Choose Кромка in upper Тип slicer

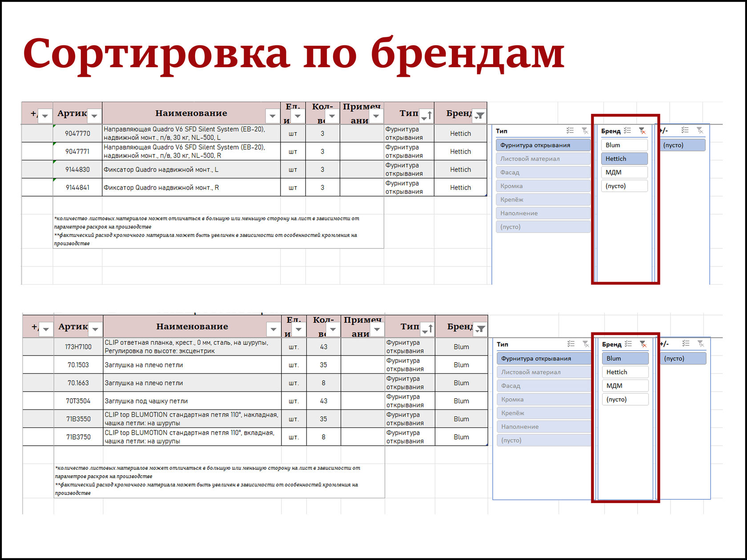click(x=543, y=186)
